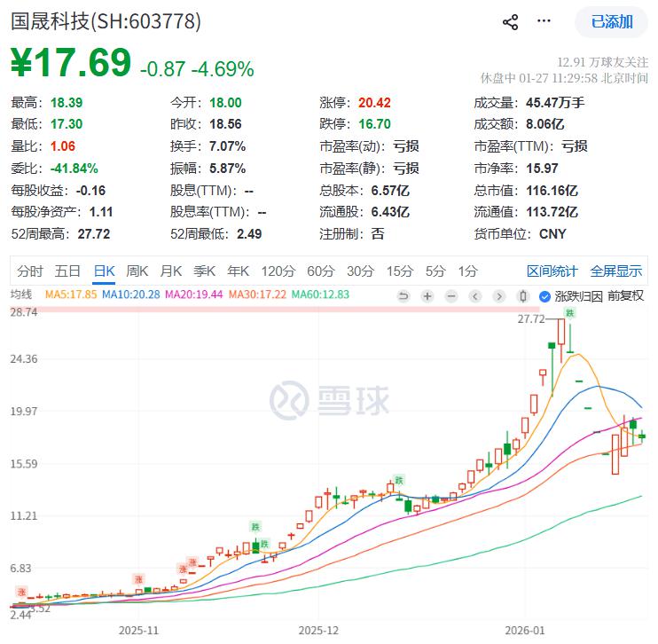Click the chart reset (undo) icon

tap(403, 295)
